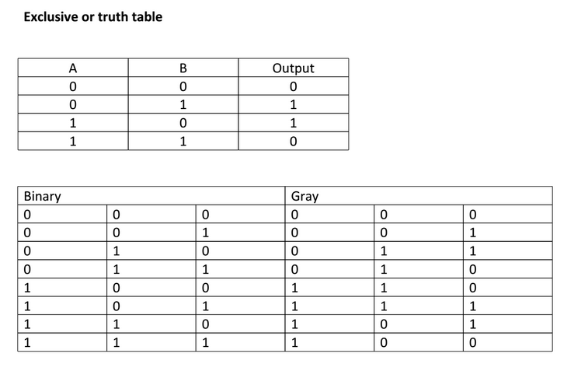Click first Gray digit in bottom row
The width and height of the screenshot is (588, 378).
pyautogui.click(x=295, y=343)
